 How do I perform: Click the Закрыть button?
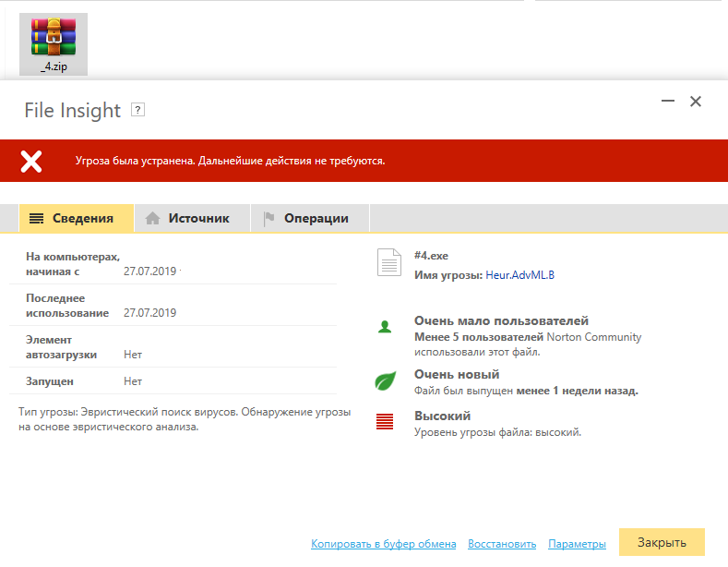coord(662,542)
